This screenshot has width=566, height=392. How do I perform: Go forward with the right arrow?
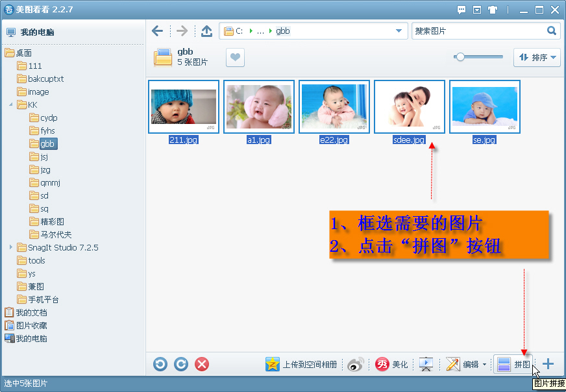pyautogui.click(x=182, y=31)
